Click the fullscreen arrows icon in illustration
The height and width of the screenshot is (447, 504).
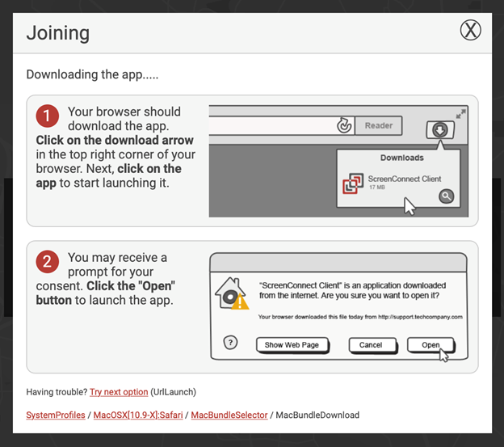click(x=460, y=114)
